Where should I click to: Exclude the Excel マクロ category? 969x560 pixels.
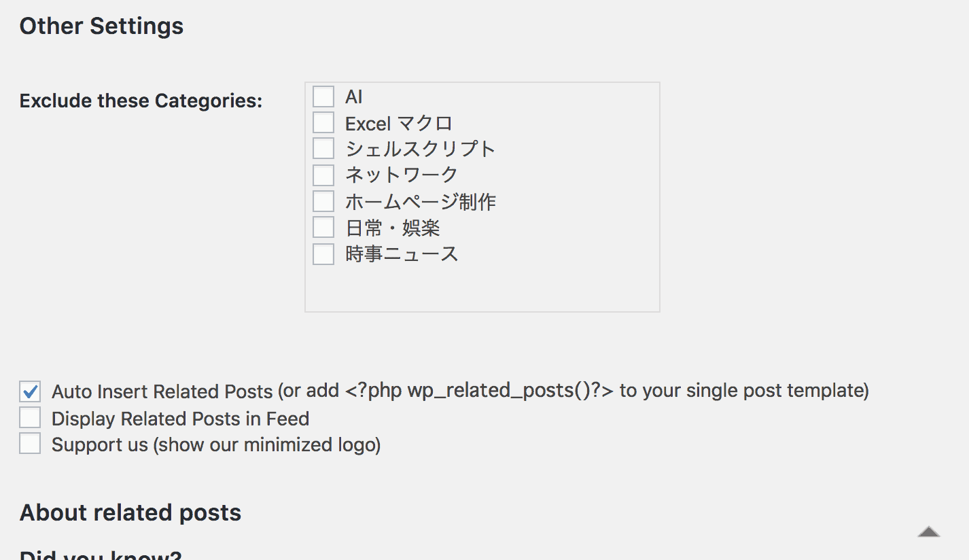(x=323, y=123)
